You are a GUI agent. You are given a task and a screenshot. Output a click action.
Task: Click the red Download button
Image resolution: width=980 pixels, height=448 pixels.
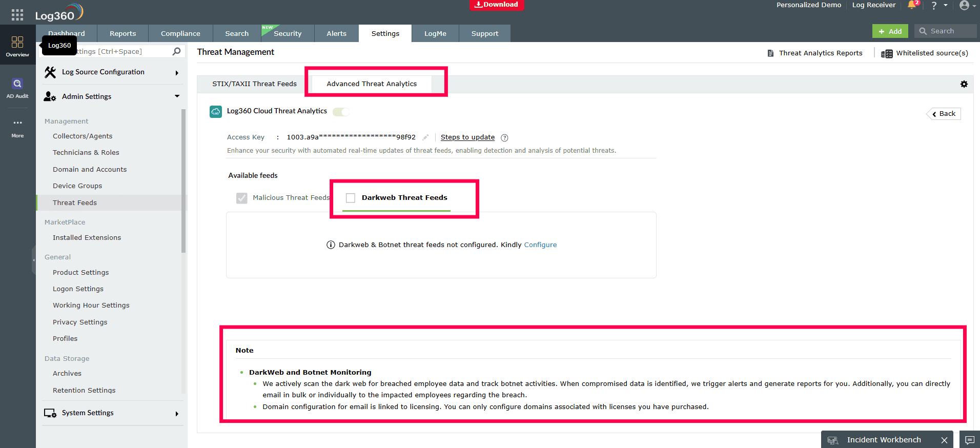click(x=497, y=5)
